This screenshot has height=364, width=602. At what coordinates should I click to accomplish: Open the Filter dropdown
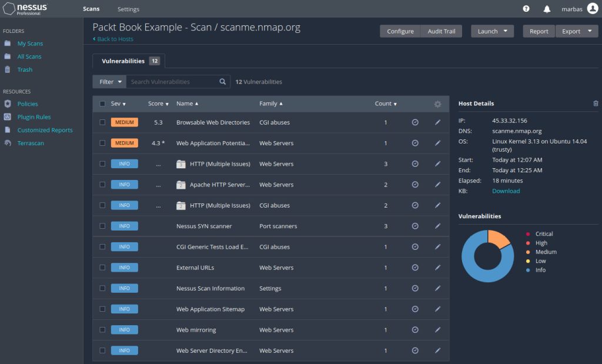tap(110, 82)
